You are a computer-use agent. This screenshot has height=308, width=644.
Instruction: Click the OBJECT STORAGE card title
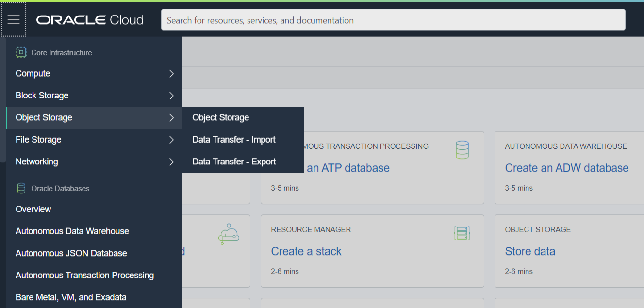538,229
